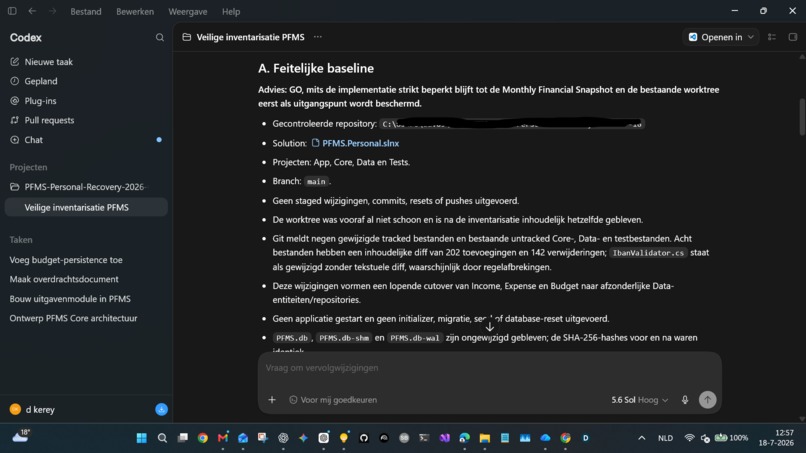Click the blue download update icon
This screenshot has height=453, width=806.
point(161,409)
